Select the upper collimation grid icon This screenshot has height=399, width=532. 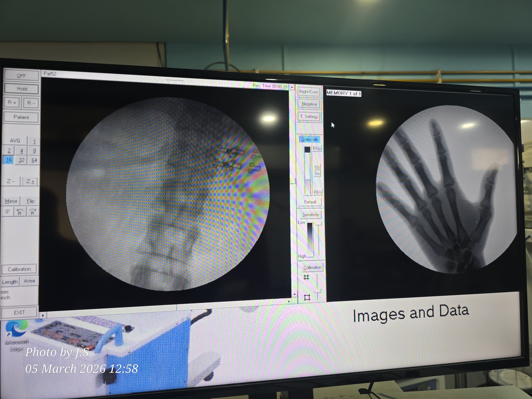click(x=306, y=277)
